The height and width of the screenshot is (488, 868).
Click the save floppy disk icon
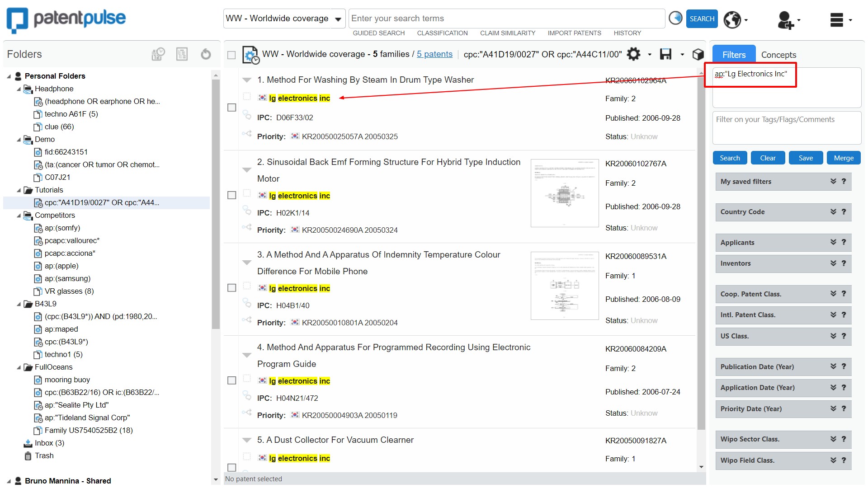point(665,54)
